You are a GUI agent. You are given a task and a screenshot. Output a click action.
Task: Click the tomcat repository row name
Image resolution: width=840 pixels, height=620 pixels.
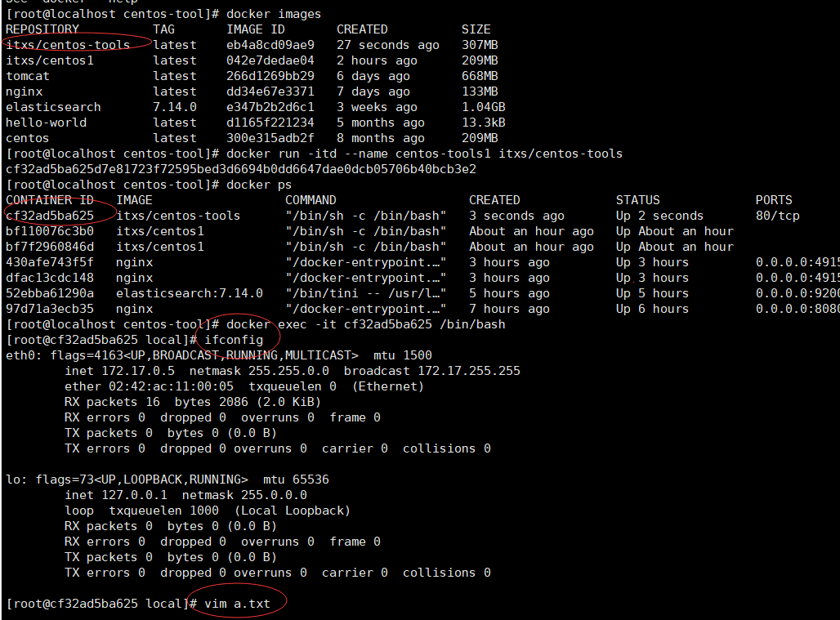click(27, 76)
